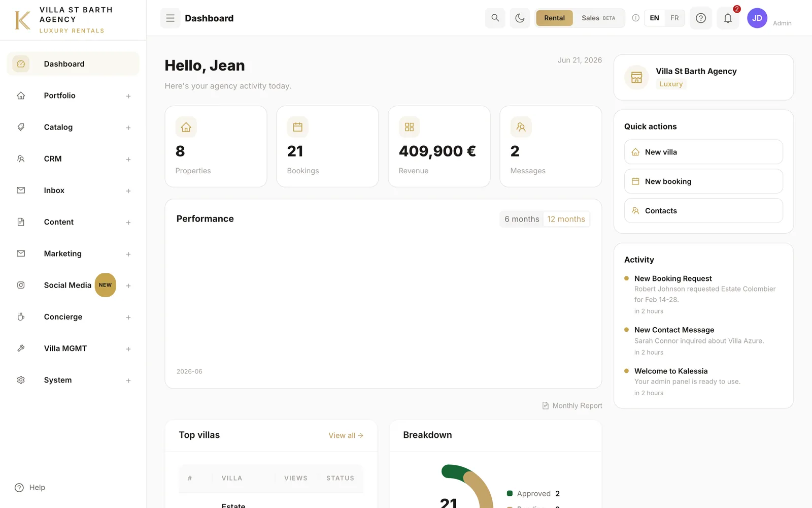Open Dashboard in sidebar
Viewport: 812px width, 508px height.
point(73,64)
